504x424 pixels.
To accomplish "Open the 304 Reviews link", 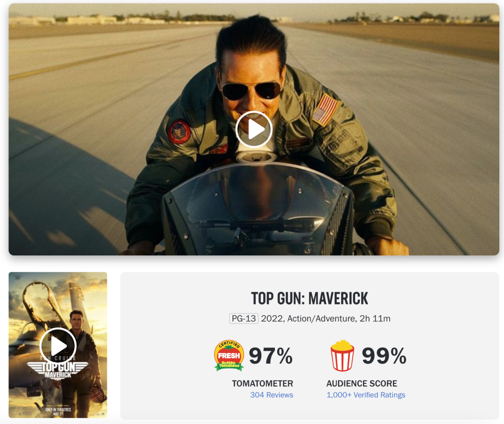I will pyautogui.click(x=272, y=395).
